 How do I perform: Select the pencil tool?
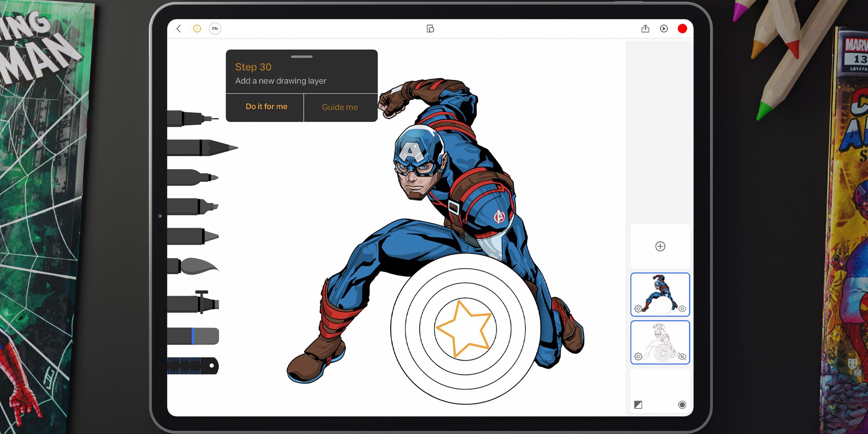[201, 148]
